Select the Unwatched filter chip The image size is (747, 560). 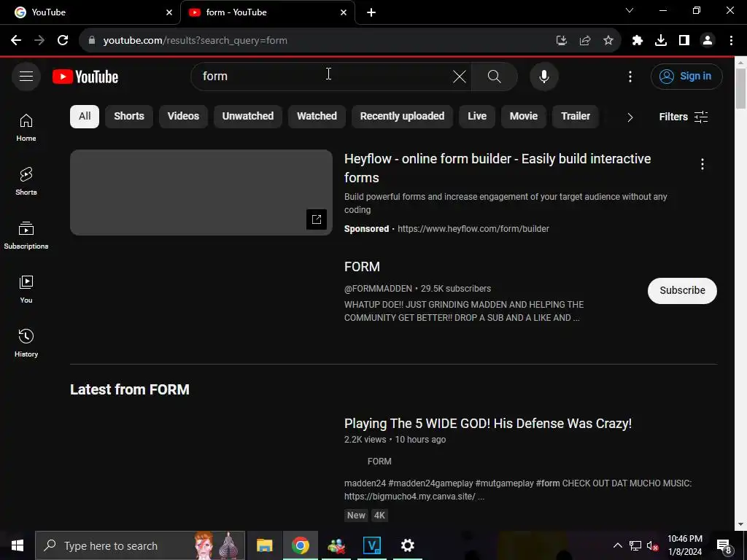248,117
